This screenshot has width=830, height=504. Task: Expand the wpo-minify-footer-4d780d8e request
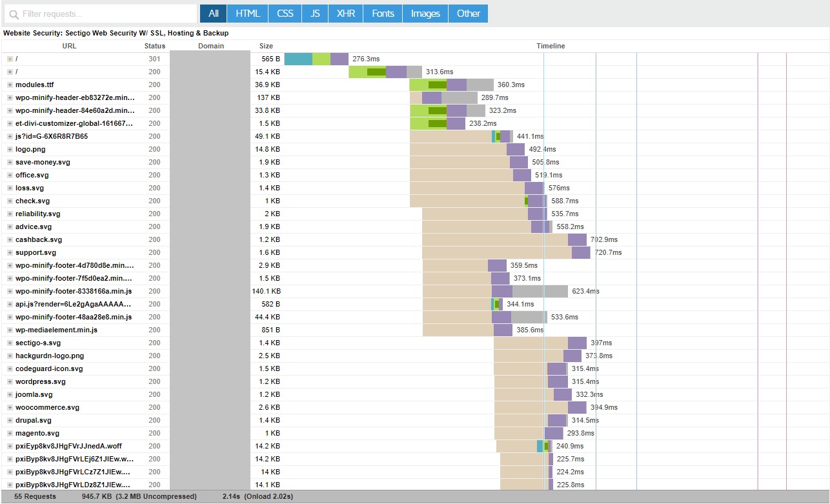click(10, 265)
